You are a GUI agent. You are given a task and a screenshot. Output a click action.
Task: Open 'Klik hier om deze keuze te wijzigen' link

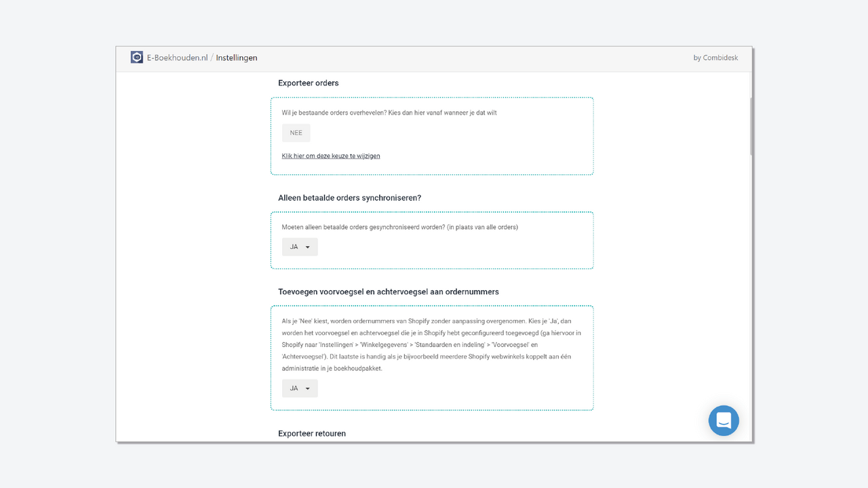tap(330, 155)
